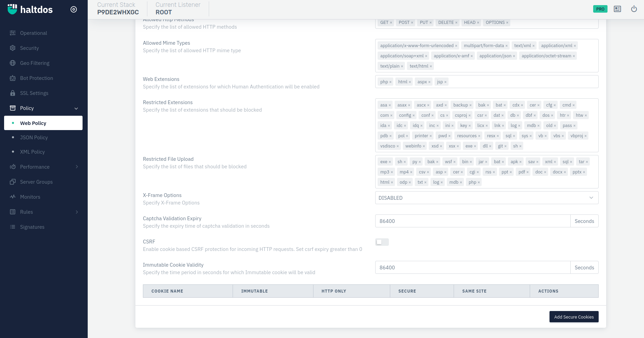Viewport: 644px width, 338px height.
Task: Expand the Performance submenu arrow
Action: pos(77,167)
